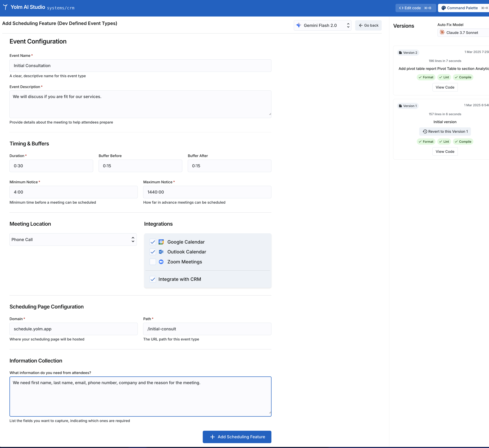Open the Gemini Flash 2.0 model dropdown

click(322, 25)
